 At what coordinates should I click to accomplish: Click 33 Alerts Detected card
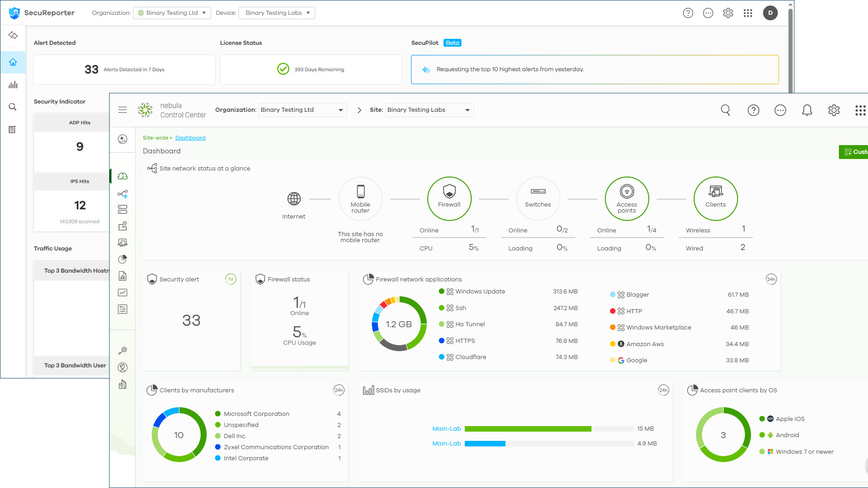124,69
